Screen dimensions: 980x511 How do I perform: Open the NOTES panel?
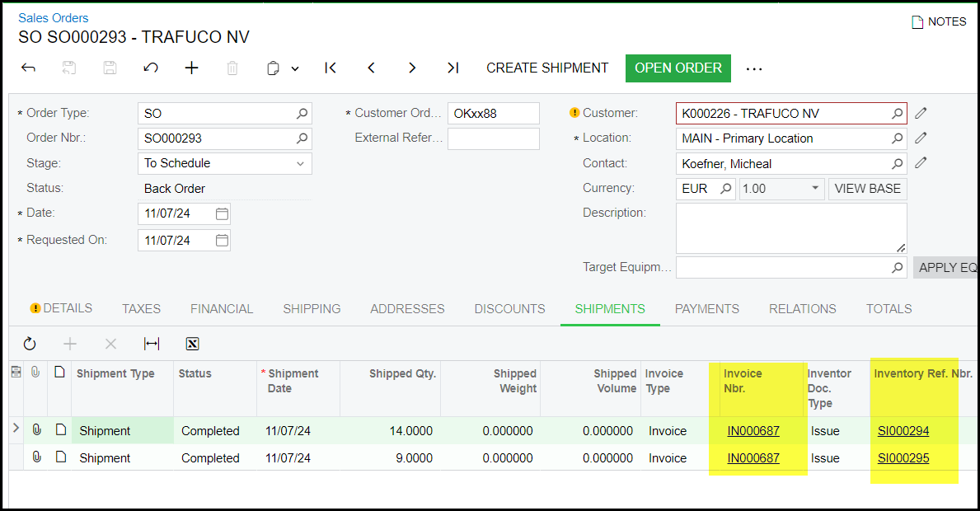coord(938,22)
